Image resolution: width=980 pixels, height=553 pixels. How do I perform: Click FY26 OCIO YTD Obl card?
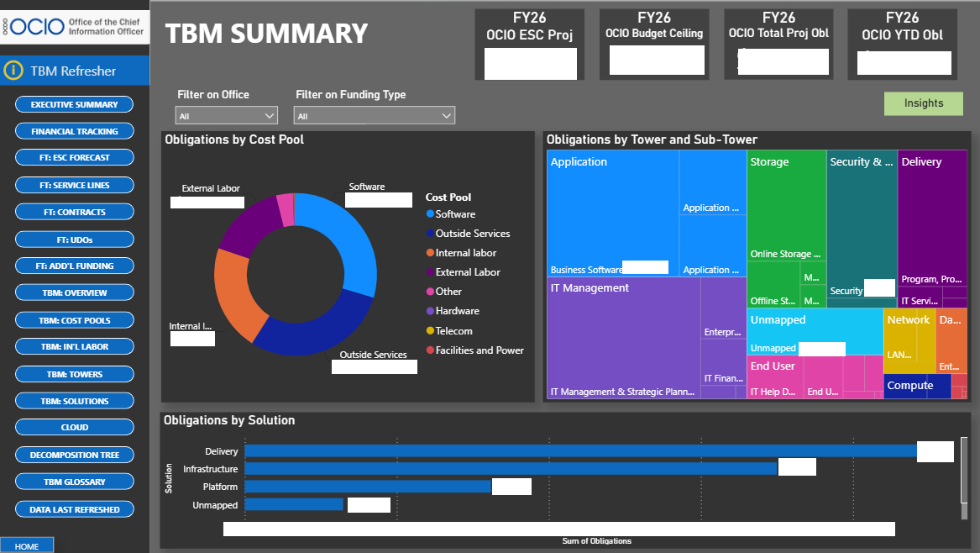point(902,45)
